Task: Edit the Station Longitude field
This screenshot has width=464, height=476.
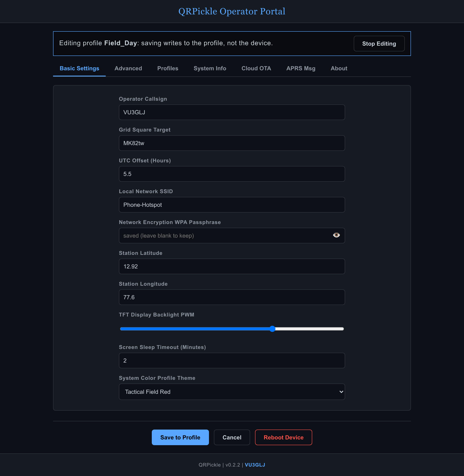Action: [232, 297]
